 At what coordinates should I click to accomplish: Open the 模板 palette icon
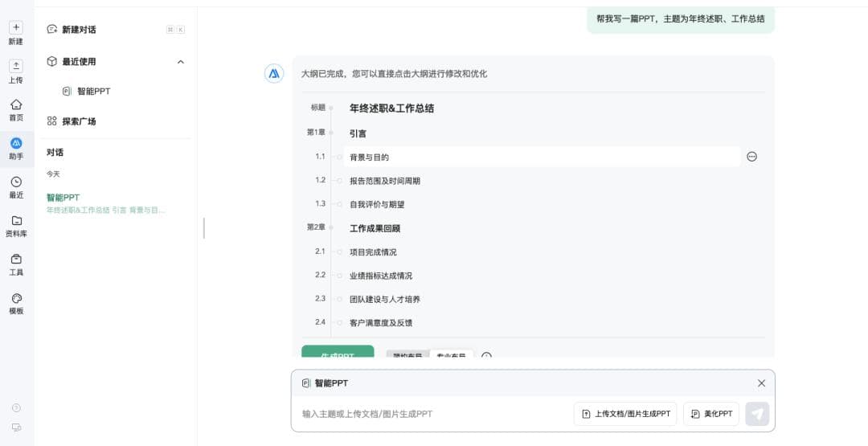(x=16, y=298)
